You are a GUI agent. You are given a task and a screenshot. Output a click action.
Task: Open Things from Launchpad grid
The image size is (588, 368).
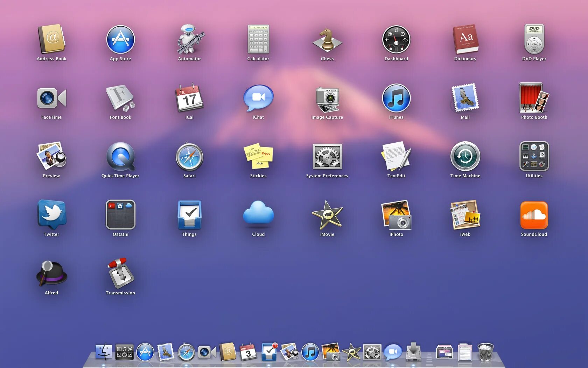click(x=189, y=215)
